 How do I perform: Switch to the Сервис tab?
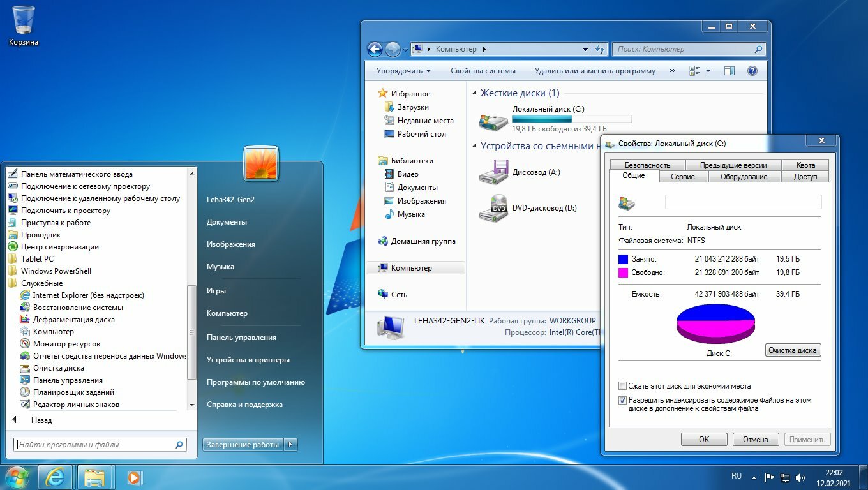[x=682, y=177]
